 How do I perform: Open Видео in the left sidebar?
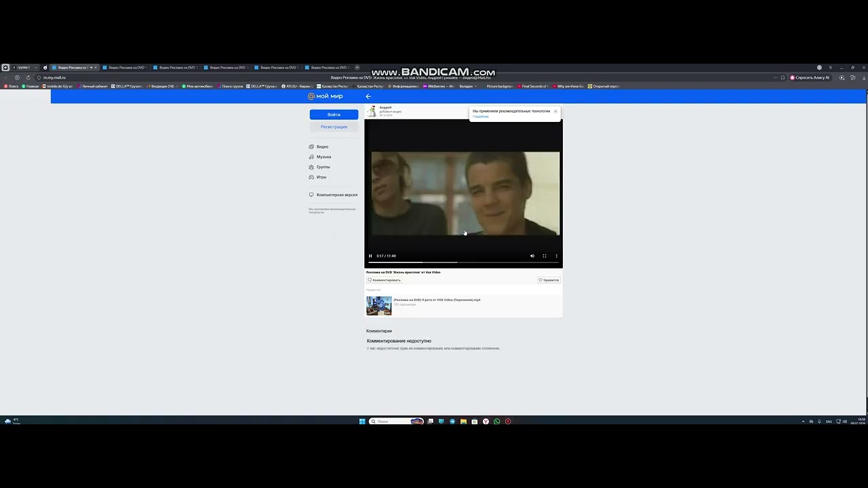tap(319, 146)
